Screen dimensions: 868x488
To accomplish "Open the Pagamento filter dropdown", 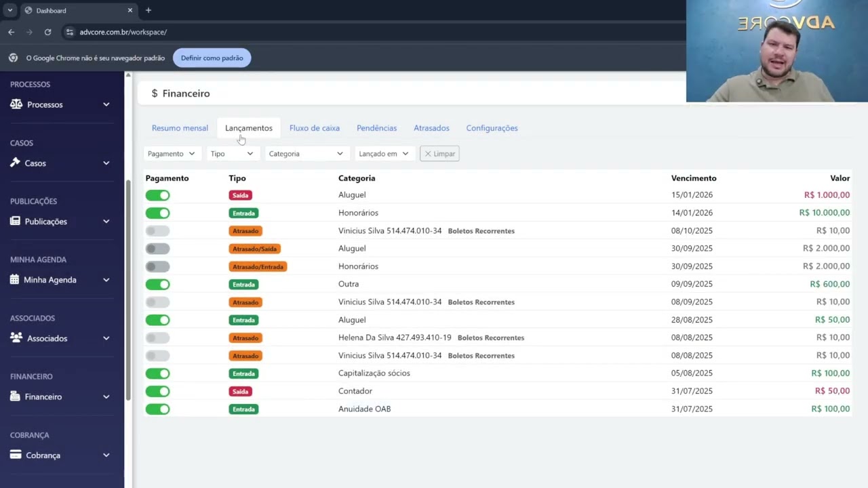I will (172, 154).
